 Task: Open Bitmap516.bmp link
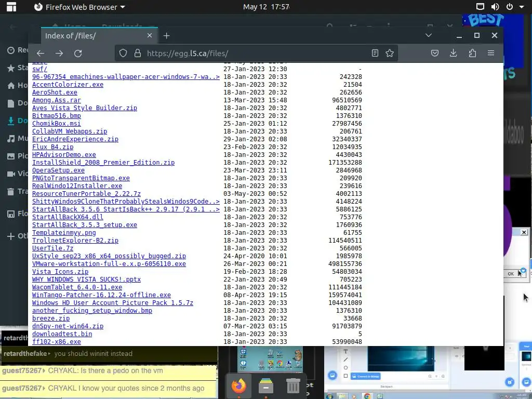(x=57, y=116)
